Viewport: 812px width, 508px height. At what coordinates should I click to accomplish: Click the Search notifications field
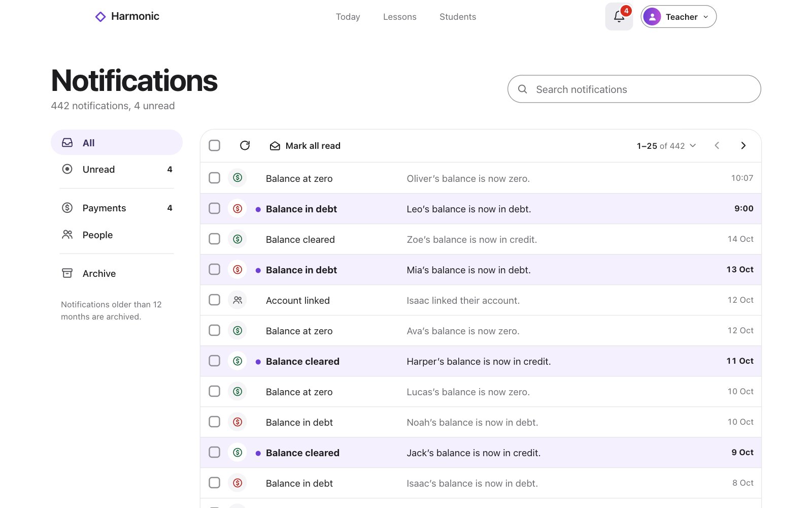[x=634, y=89]
